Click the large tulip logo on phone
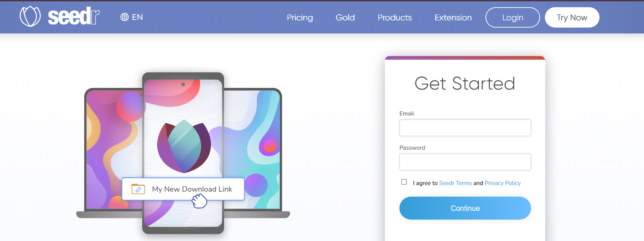 tap(184, 146)
